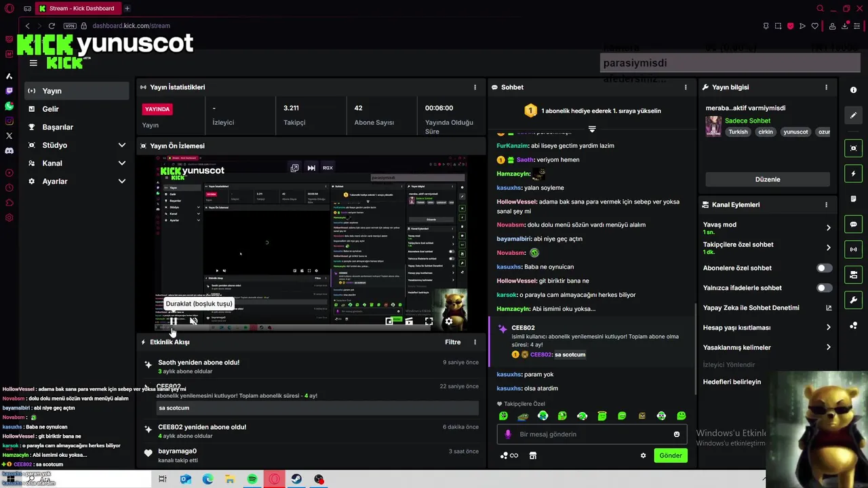Screen dimensions: 868x488
Task: Reload the page with the browser refresh button
Action: (x=52, y=26)
